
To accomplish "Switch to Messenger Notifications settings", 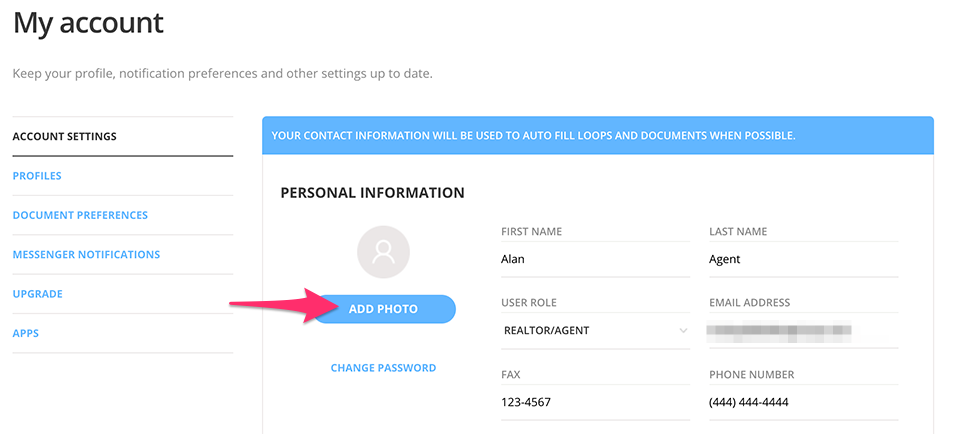I will (86, 254).
